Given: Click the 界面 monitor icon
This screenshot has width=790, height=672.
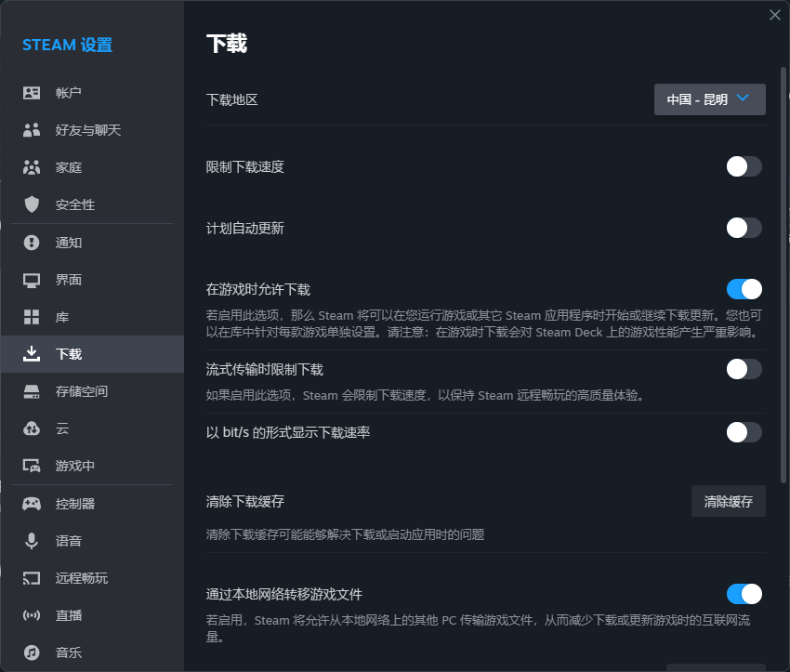Looking at the screenshot, I should 32,280.
